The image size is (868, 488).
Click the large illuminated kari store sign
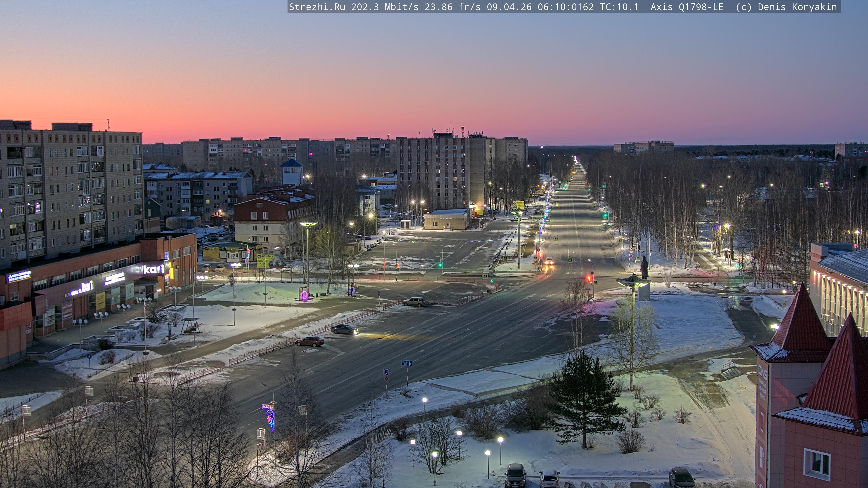pos(154,269)
